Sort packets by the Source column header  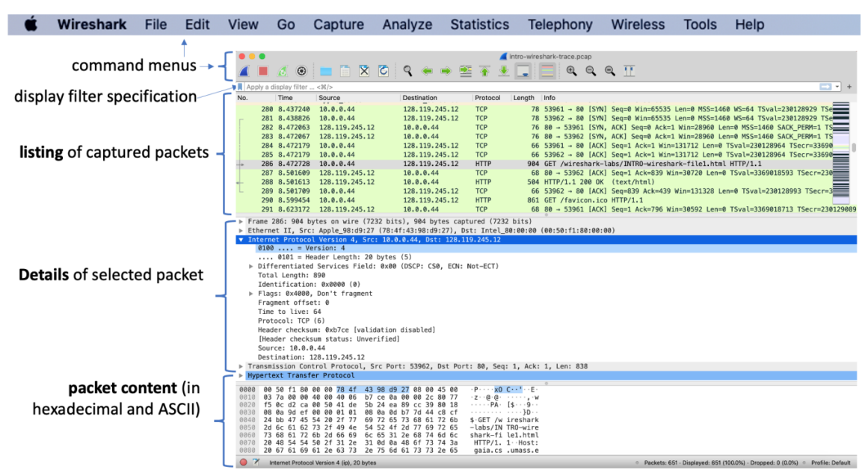click(358, 98)
